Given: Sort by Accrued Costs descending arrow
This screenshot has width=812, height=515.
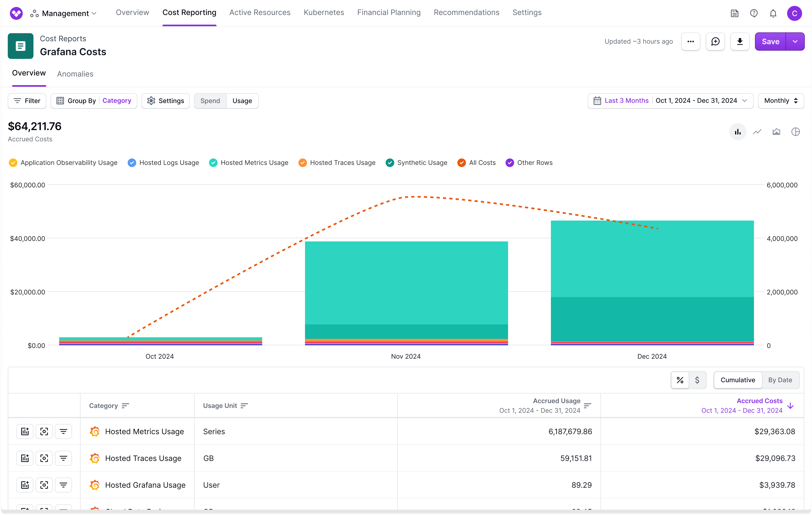Looking at the screenshot, I should click(790, 406).
